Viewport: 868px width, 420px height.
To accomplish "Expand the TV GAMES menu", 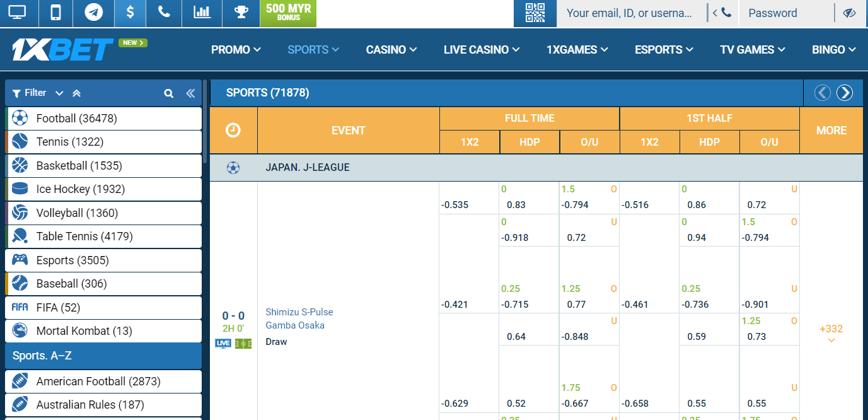I will pyautogui.click(x=753, y=50).
